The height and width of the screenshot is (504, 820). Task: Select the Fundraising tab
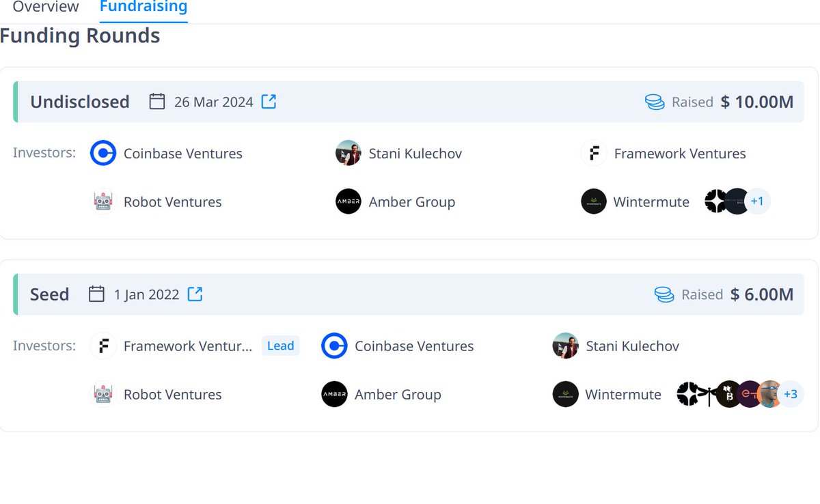pos(143,8)
